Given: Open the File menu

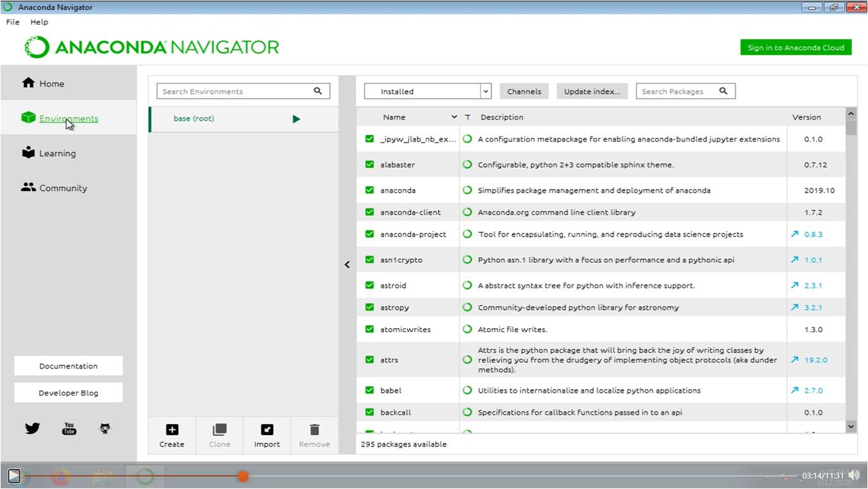Looking at the screenshot, I should [12, 21].
